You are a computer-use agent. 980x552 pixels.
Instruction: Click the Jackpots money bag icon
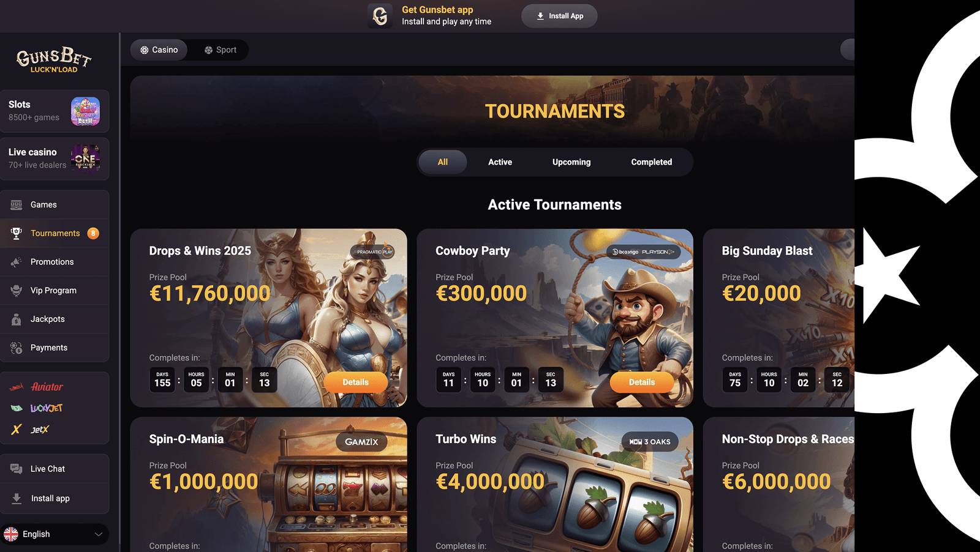click(x=17, y=319)
